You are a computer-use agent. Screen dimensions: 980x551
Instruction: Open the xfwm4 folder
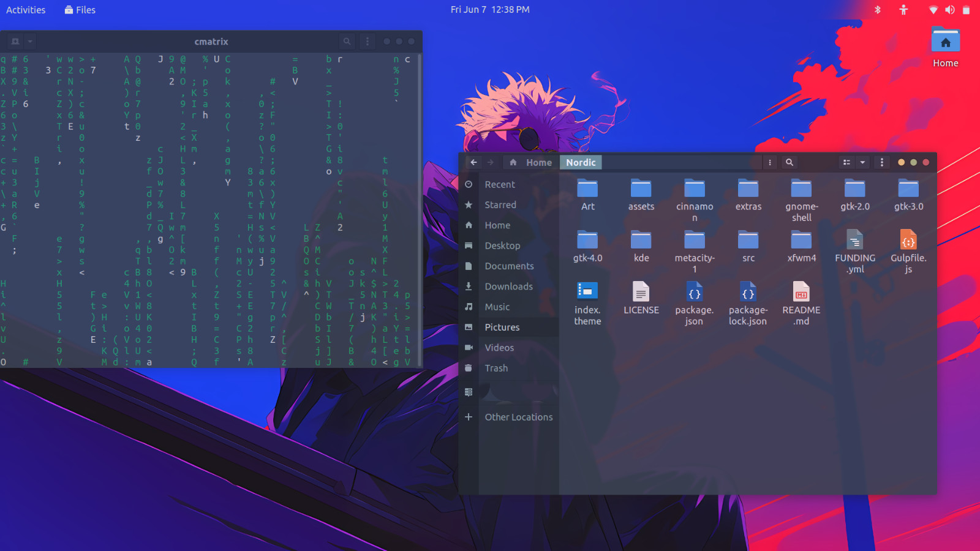(801, 246)
